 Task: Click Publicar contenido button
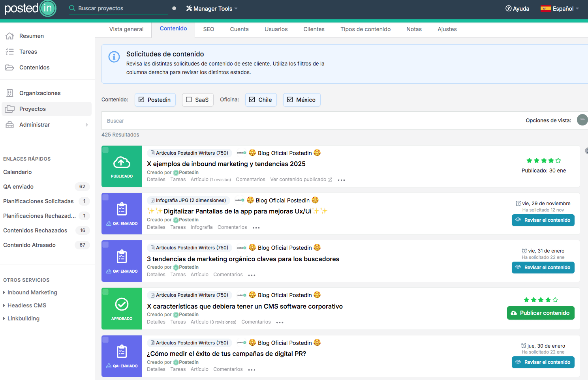[541, 313]
